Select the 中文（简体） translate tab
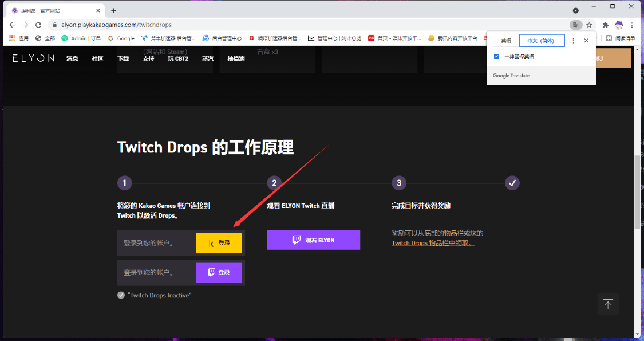The height and width of the screenshot is (341, 644). click(542, 41)
